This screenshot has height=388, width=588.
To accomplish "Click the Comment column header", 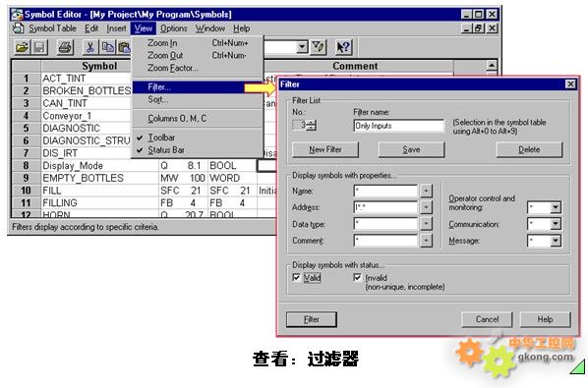I will [x=355, y=66].
